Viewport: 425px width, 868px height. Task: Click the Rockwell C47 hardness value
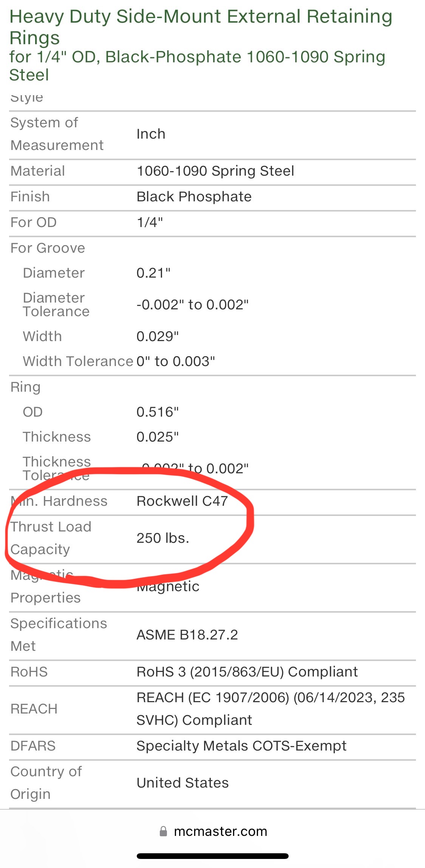click(182, 501)
